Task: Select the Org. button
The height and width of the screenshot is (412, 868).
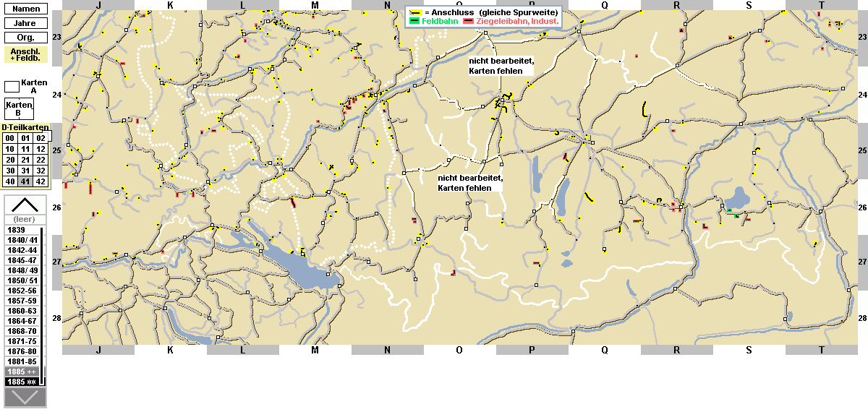Action: point(26,37)
